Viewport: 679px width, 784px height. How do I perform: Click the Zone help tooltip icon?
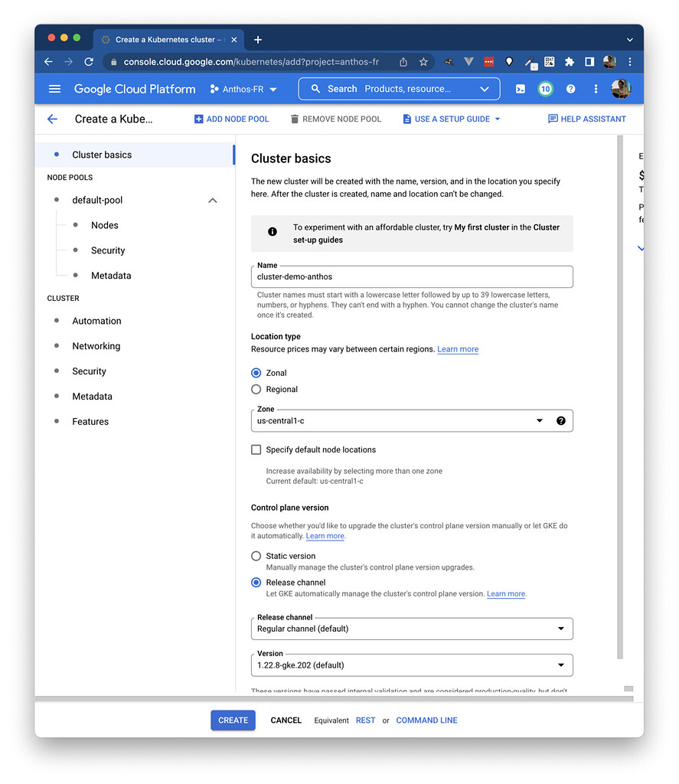(561, 420)
